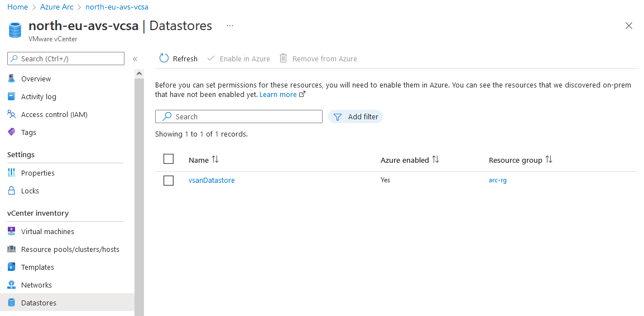The image size is (644, 316).
Task: Click the magnifier icon in sidebar search
Action: [14, 59]
